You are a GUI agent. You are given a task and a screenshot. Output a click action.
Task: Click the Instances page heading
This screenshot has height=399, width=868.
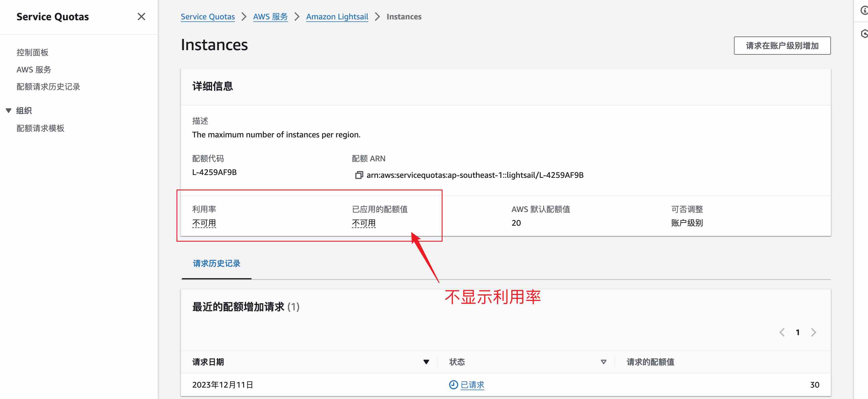[x=214, y=45]
